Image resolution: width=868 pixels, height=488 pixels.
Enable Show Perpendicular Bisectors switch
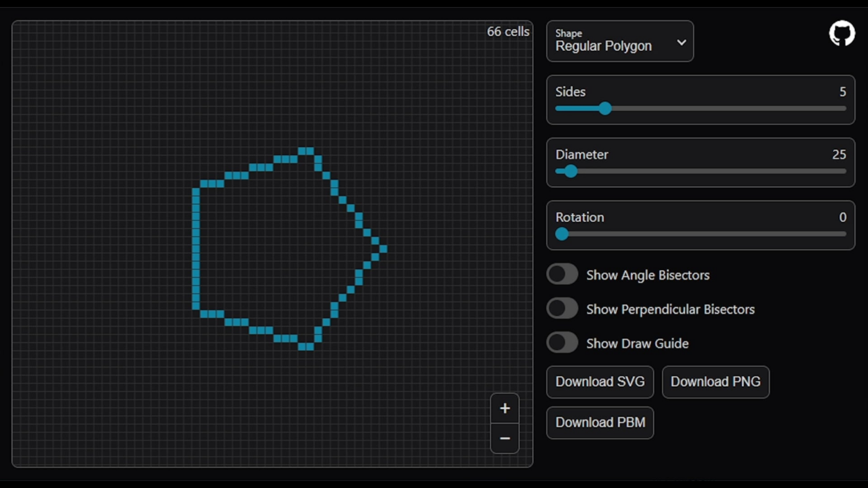tap(562, 309)
